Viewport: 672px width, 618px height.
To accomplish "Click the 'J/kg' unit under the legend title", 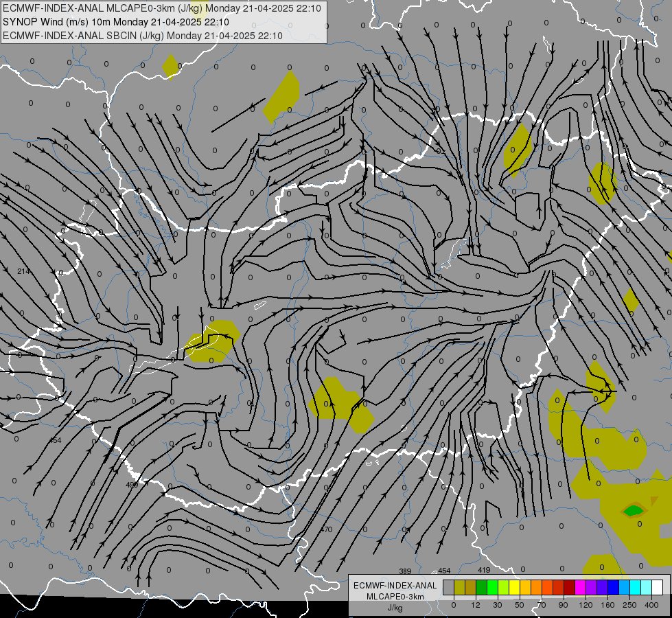I will point(395,608).
